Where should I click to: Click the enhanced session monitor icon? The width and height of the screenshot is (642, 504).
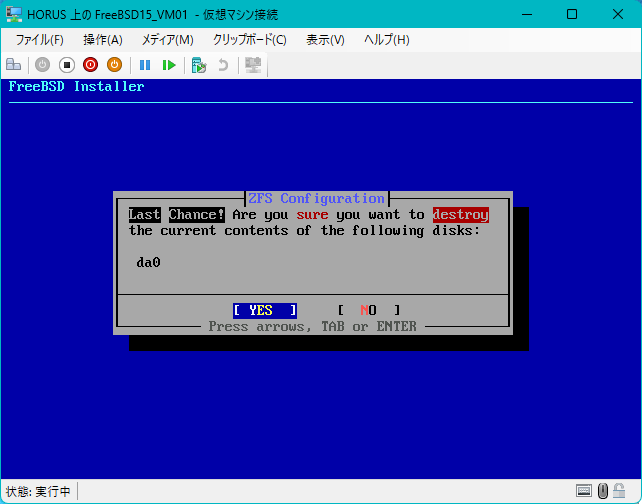[x=253, y=65]
